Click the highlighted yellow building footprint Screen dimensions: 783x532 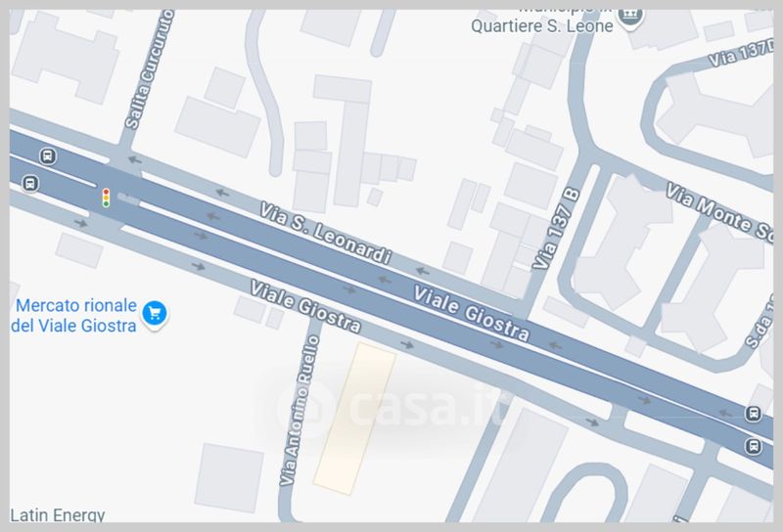pos(354,419)
